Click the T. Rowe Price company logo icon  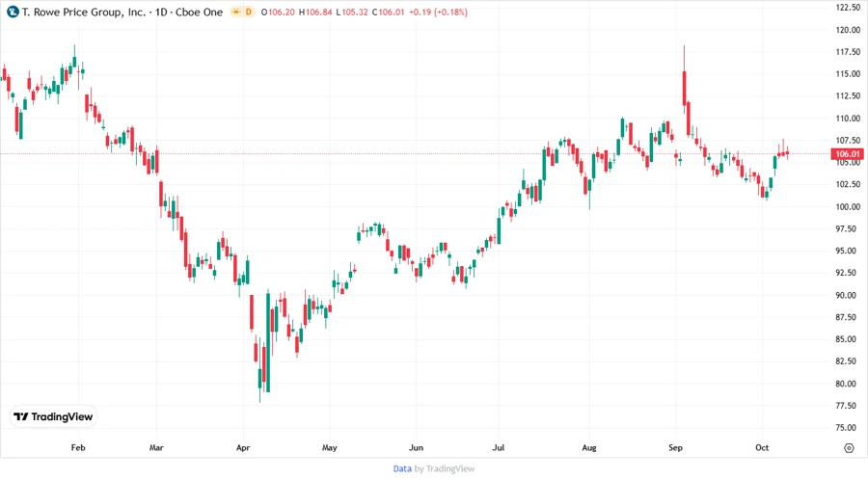[13, 12]
